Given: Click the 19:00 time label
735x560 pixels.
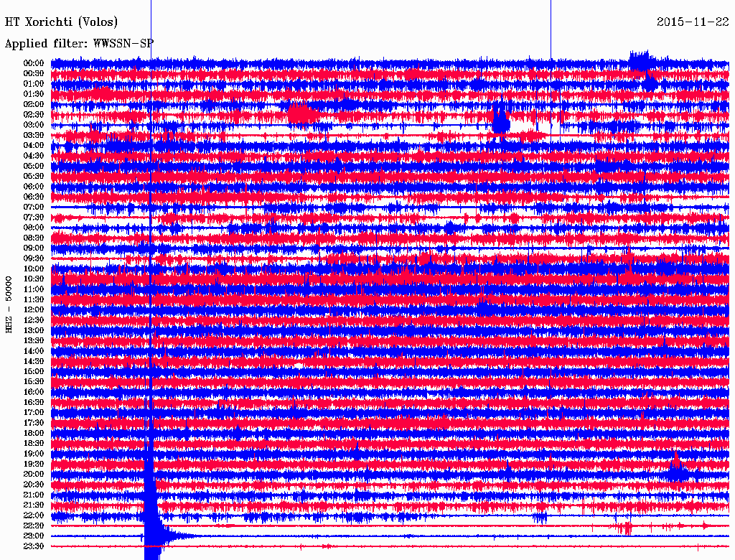Looking at the screenshot, I should (x=33, y=454).
